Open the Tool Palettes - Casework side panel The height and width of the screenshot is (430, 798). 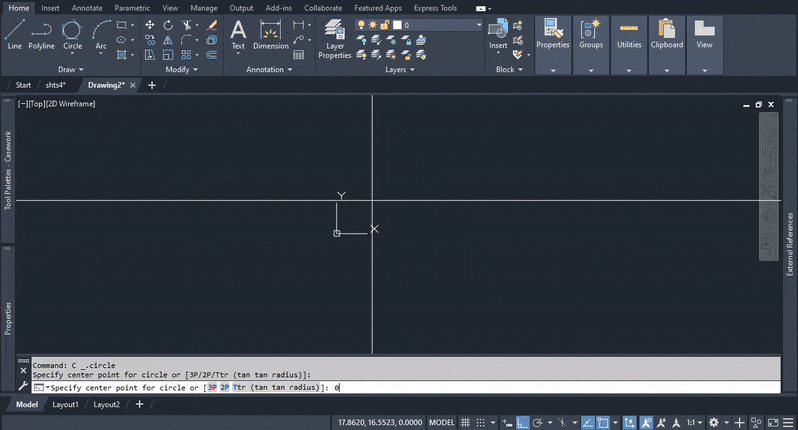(x=8, y=170)
